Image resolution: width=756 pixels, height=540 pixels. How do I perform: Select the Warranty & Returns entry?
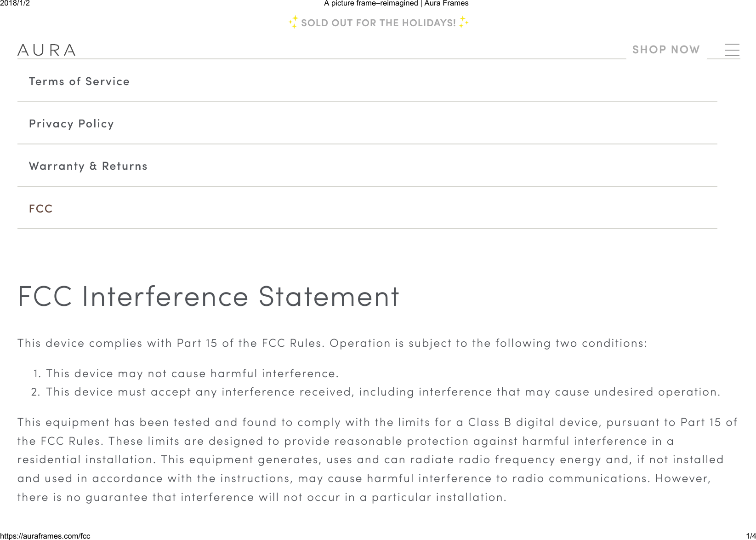pos(88,166)
